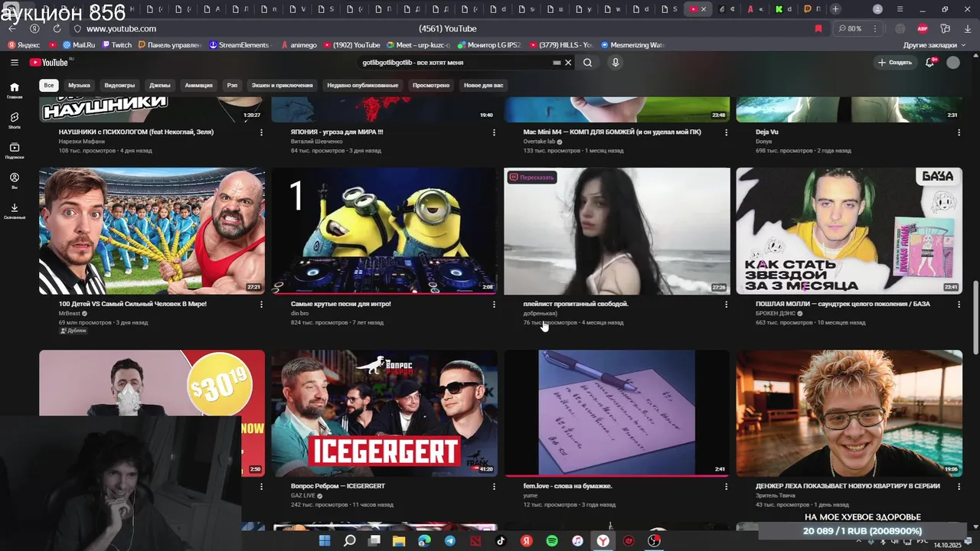980x551 pixels.
Task: Open the StreamElements bookmark
Action: pyautogui.click(x=240, y=45)
